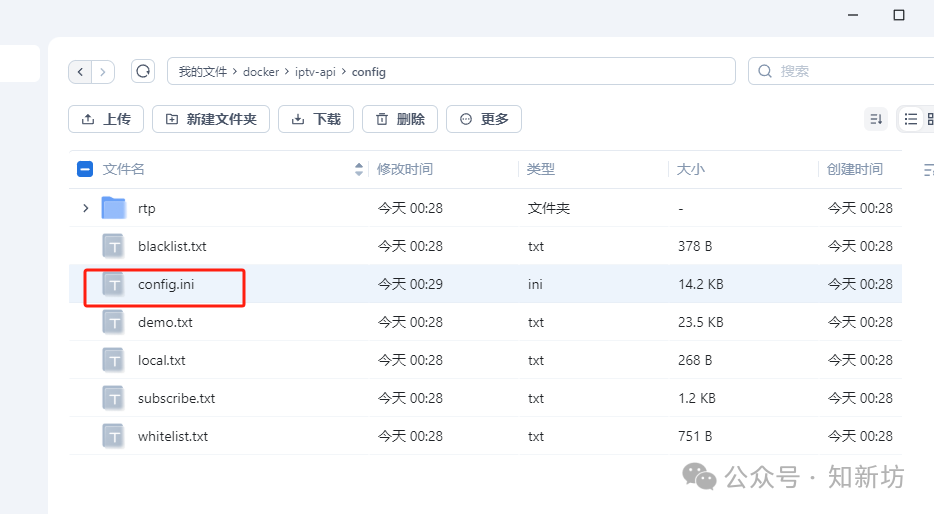Click the ini type cell

click(535, 284)
